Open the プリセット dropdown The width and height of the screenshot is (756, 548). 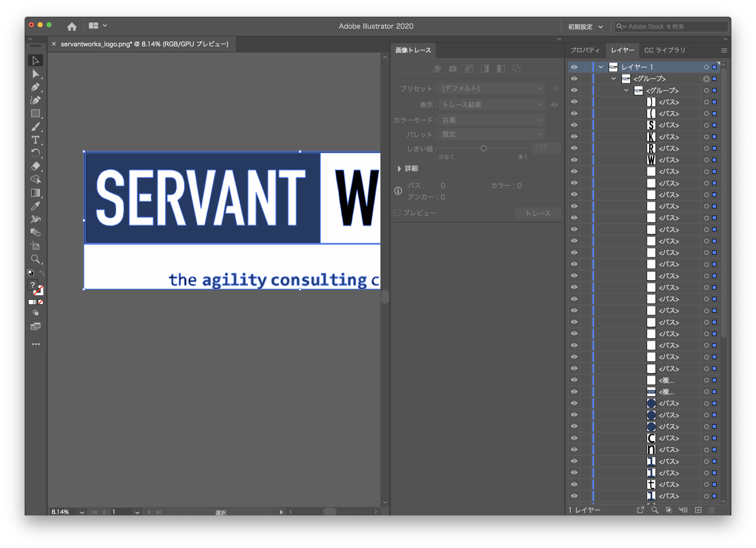(492, 88)
